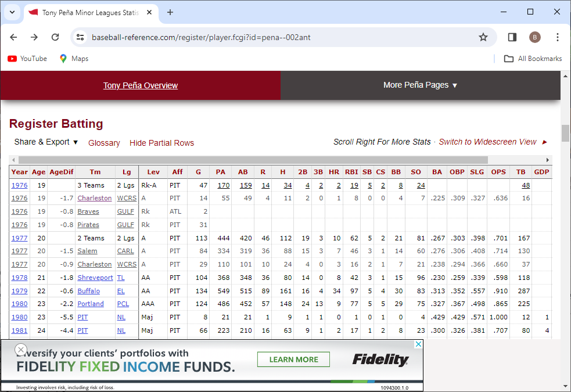Sort the table by Year column
The image size is (571, 392).
19,172
